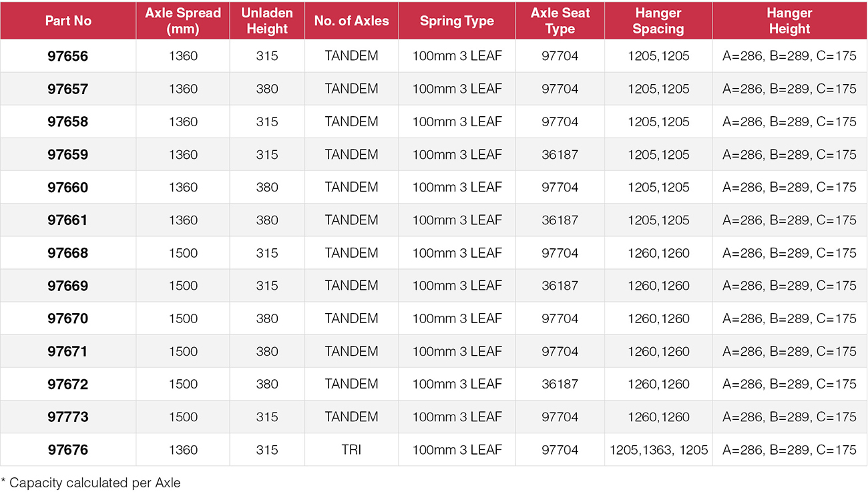Click the Spring Type column header
The height and width of the screenshot is (494, 868).
click(x=457, y=21)
